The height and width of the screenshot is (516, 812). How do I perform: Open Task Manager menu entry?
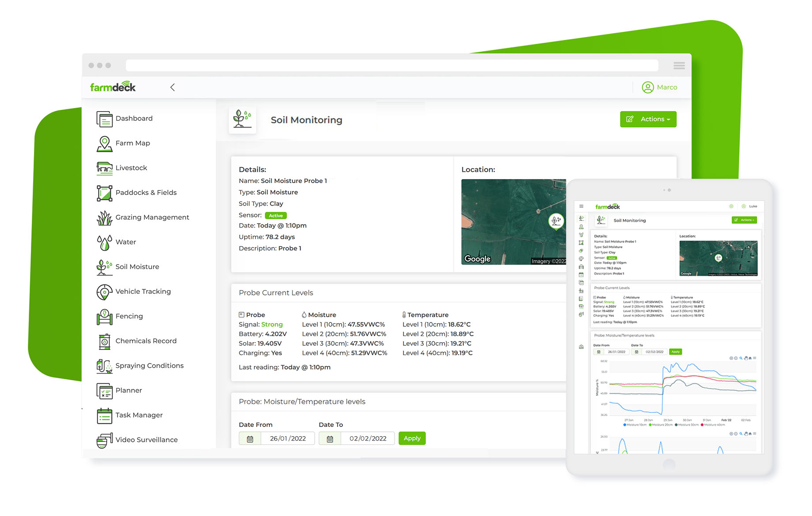(129, 415)
